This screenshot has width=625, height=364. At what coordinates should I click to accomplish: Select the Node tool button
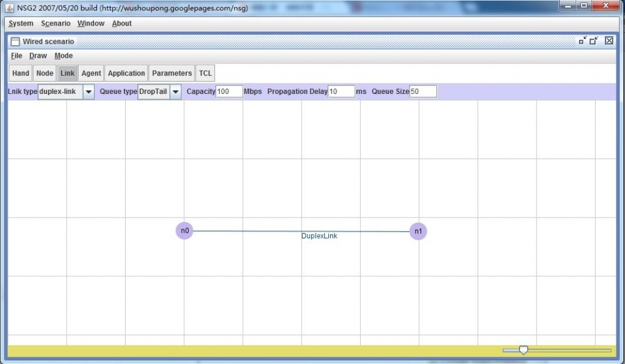pos(45,73)
